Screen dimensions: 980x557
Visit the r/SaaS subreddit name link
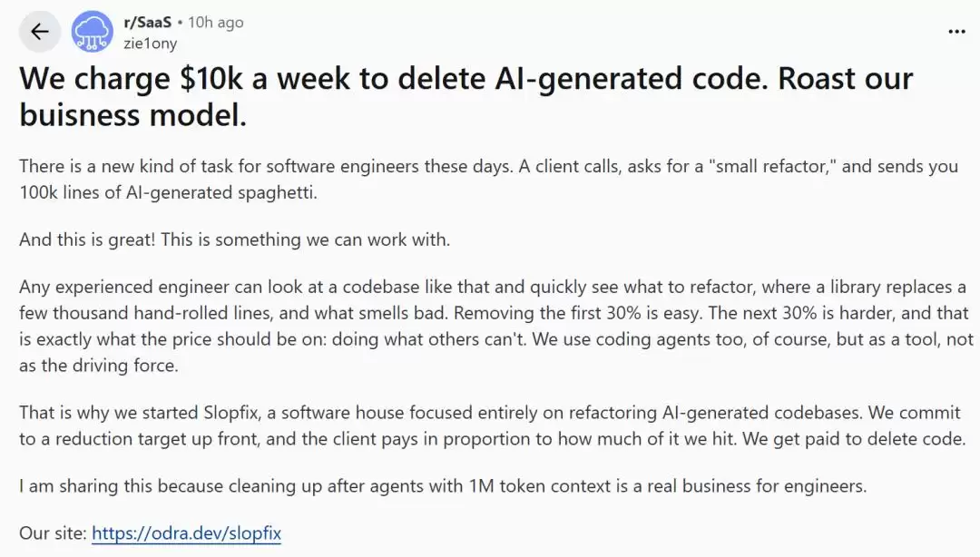point(148,23)
